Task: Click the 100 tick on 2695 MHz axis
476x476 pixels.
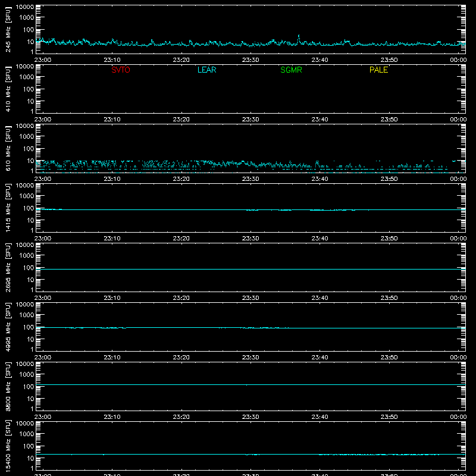Action: coord(29,268)
